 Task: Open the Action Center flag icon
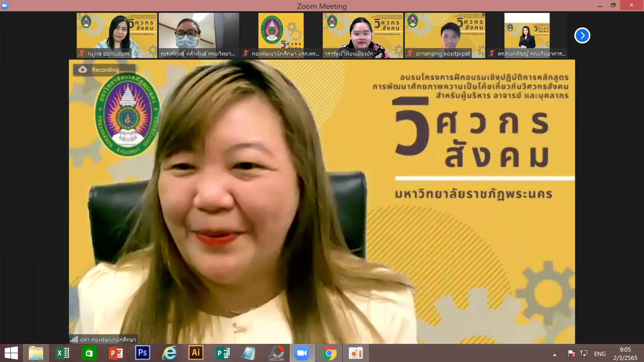tap(572, 354)
